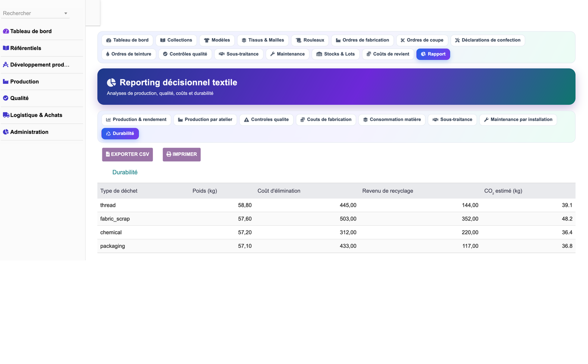Viewport: 588px width, 364px height.
Task: Click the recycle icon on Durabilité tab
Action: 108,133
